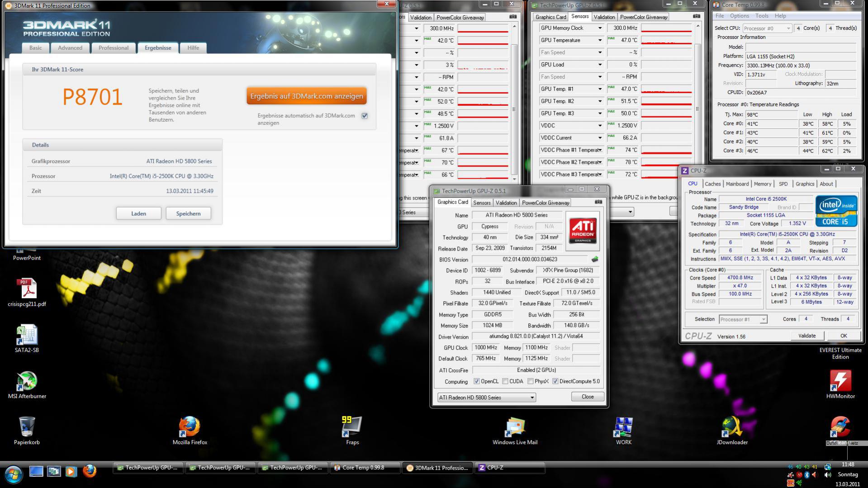Image resolution: width=868 pixels, height=488 pixels.
Task: Open the Options menu in Core Temp
Action: pyautogui.click(x=739, y=16)
